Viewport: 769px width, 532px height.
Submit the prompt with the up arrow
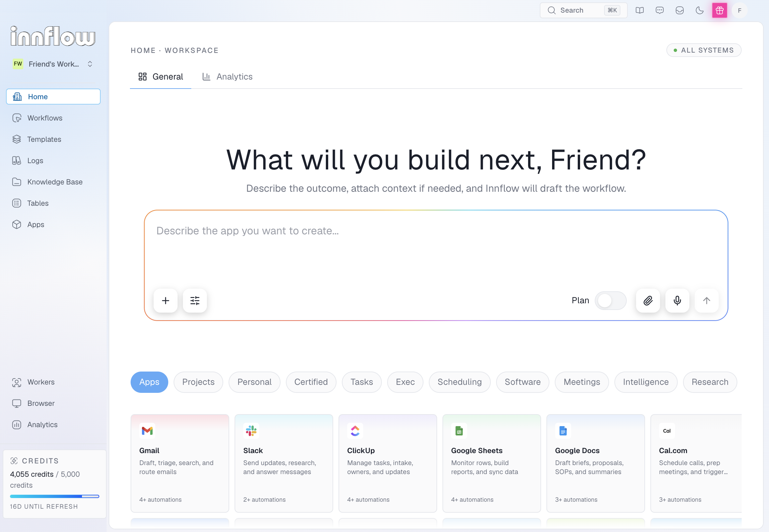coord(707,301)
